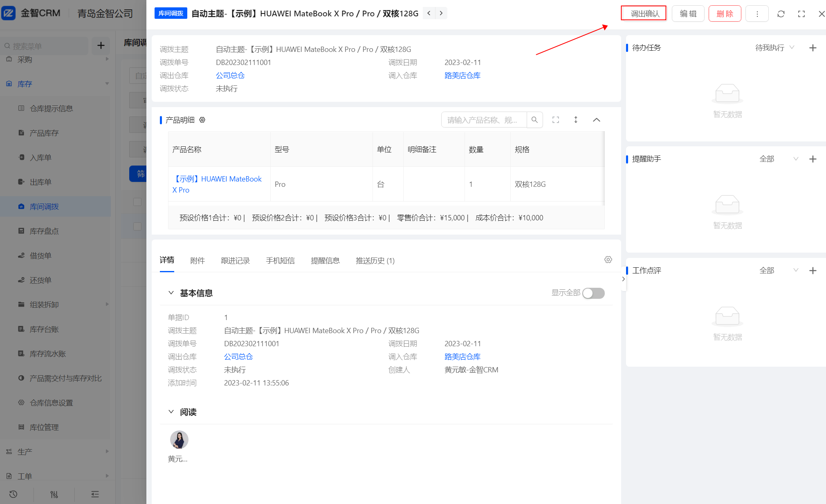Open history clock icon at sidebar bottom

[13, 494]
